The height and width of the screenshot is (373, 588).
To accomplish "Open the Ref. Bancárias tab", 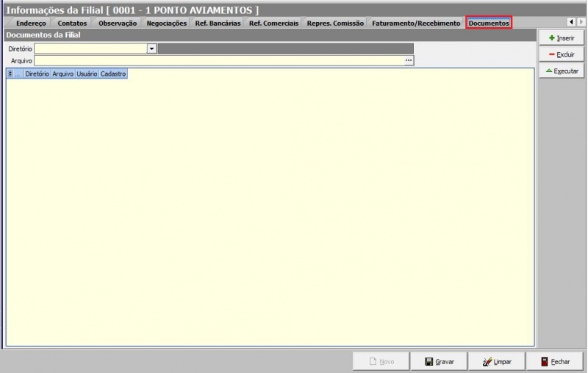I will tap(218, 24).
